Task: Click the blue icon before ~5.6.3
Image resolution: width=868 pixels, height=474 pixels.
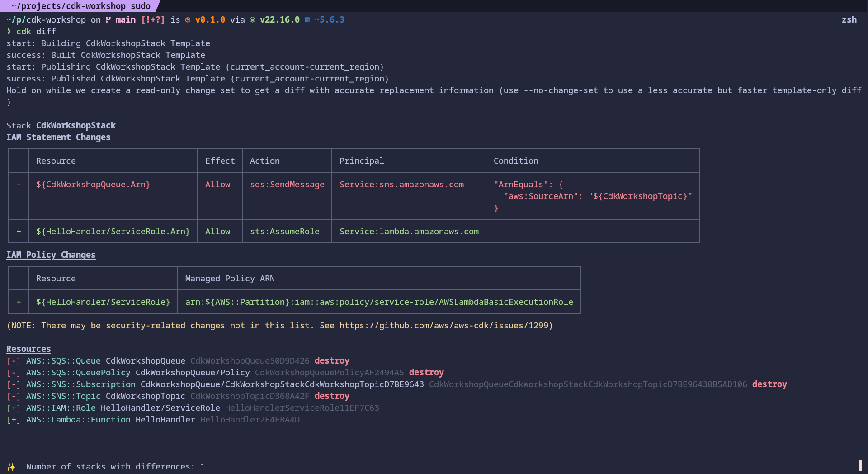Action: pyautogui.click(x=307, y=20)
